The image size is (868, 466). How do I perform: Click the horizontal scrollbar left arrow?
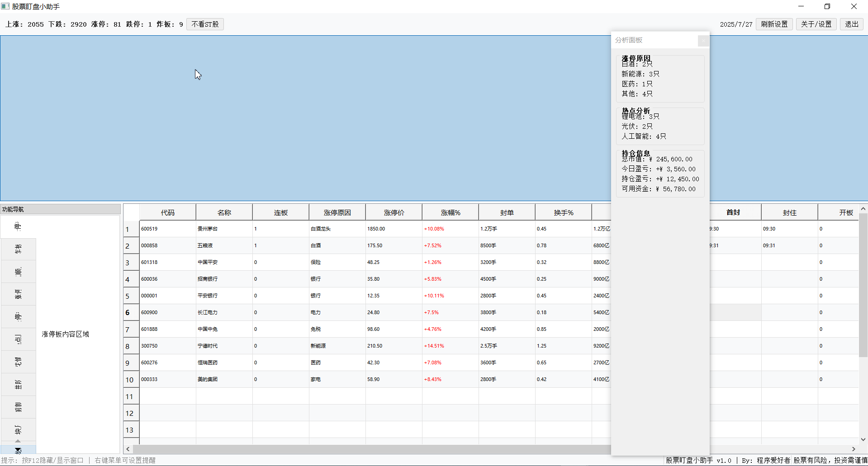[128, 449]
